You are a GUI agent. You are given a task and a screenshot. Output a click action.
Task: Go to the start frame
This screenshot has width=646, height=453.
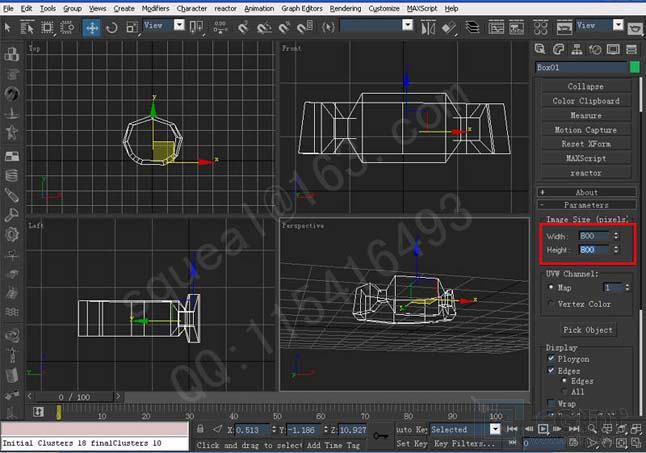tap(512, 429)
